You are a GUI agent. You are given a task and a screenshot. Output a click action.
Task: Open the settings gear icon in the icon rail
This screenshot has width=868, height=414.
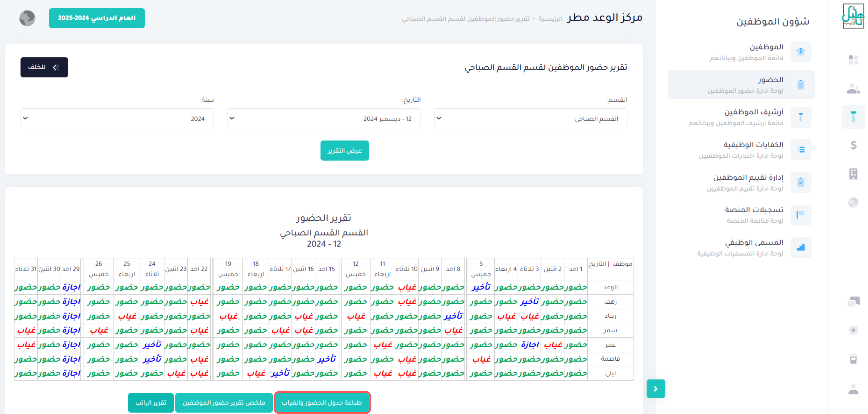(x=853, y=330)
